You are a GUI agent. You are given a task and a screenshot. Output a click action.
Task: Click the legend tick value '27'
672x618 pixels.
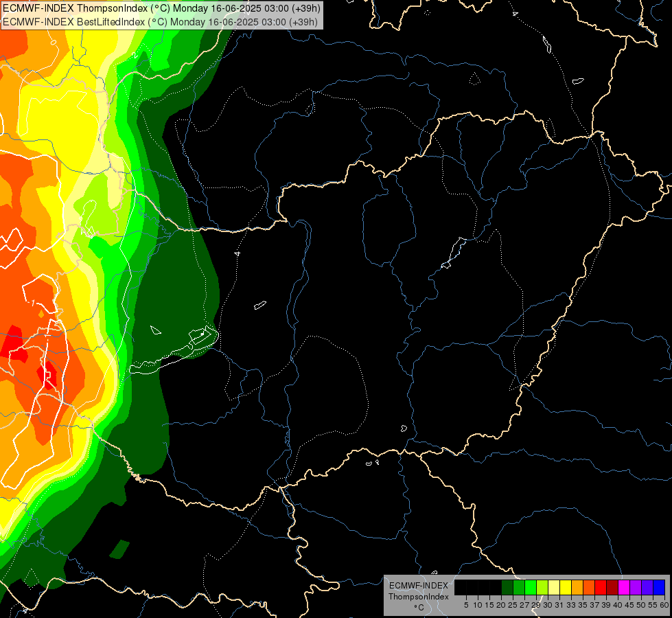click(524, 605)
